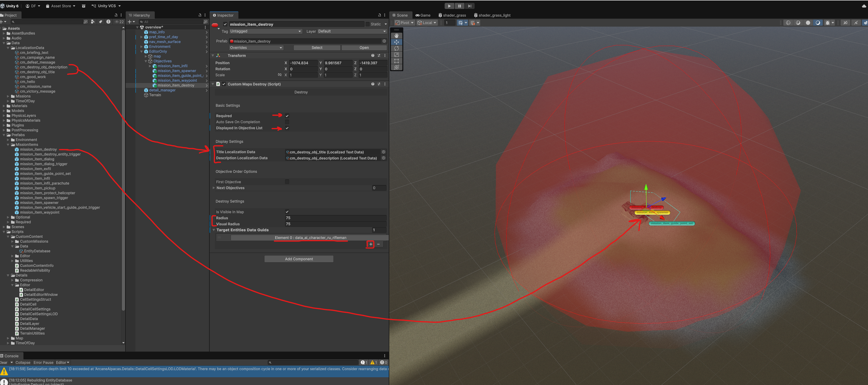Add element to Target Entities list
Screen dimensions: 868x385
pos(370,244)
